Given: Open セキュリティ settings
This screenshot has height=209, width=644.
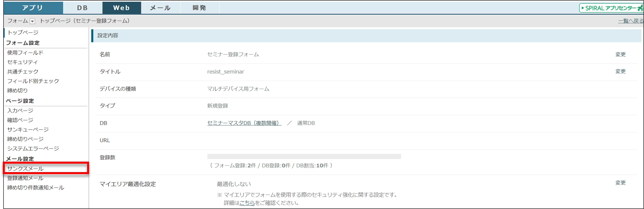Looking at the screenshot, I should [x=23, y=62].
